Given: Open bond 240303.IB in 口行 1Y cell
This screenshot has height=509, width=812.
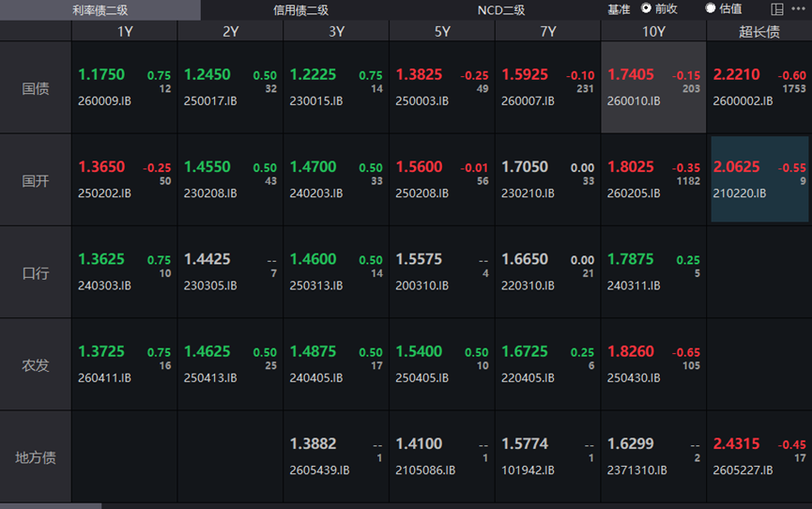Looking at the screenshot, I should click(124, 272).
